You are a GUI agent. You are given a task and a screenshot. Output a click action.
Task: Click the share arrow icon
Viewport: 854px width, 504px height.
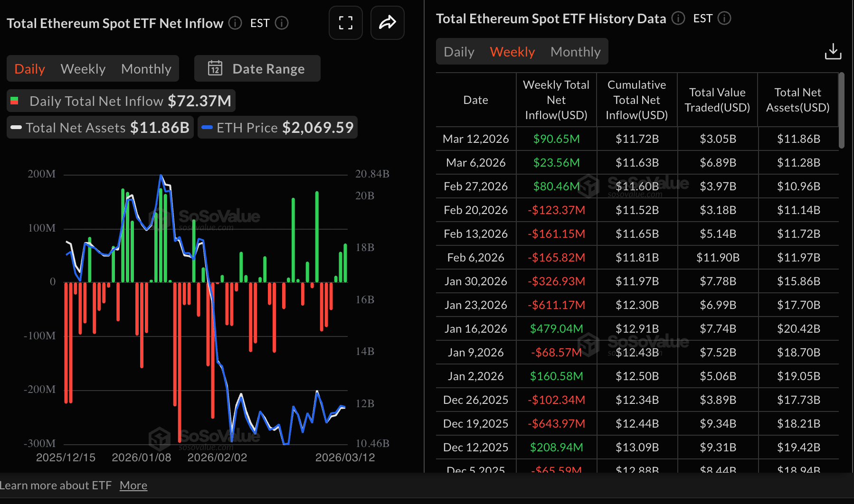387,23
